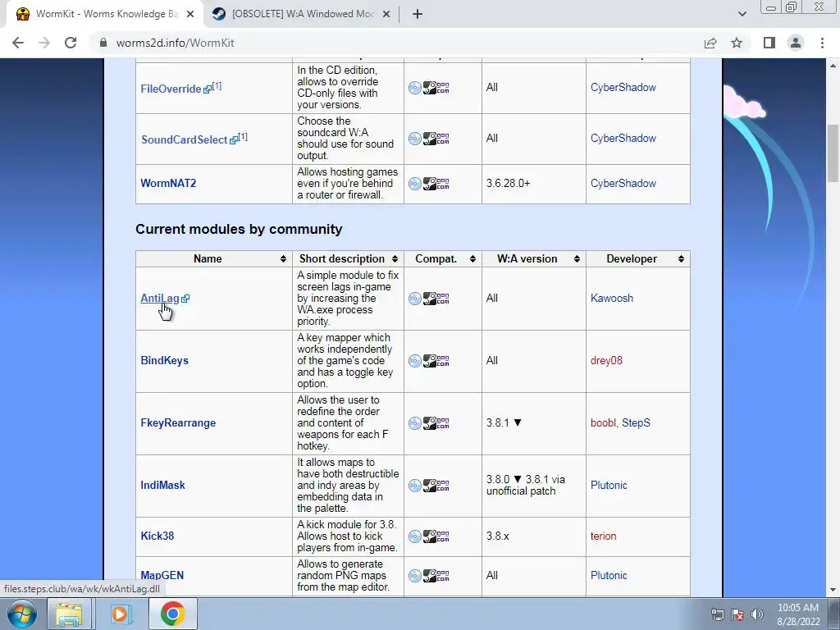Open developer drey08's page
The height and width of the screenshot is (630, 840).
[606, 361]
